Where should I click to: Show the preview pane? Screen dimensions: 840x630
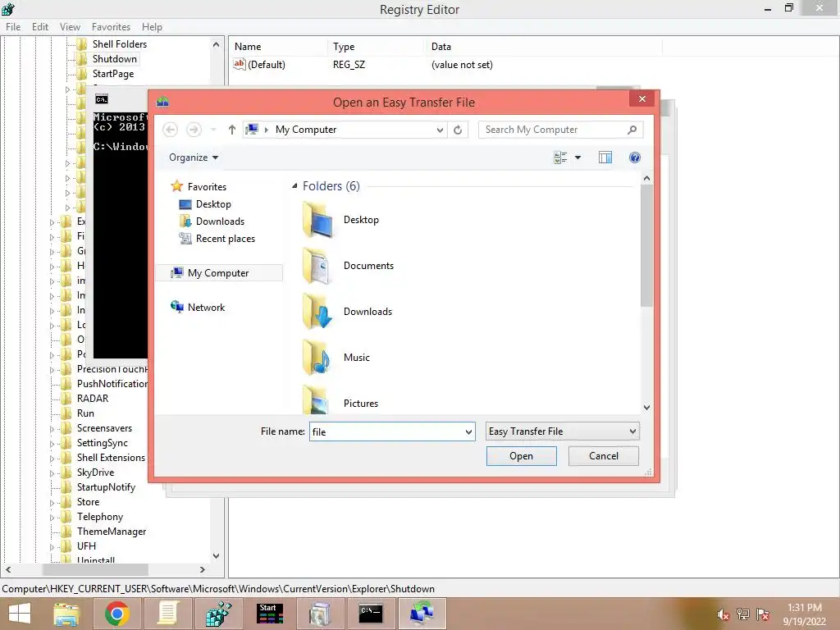[x=605, y=157]
